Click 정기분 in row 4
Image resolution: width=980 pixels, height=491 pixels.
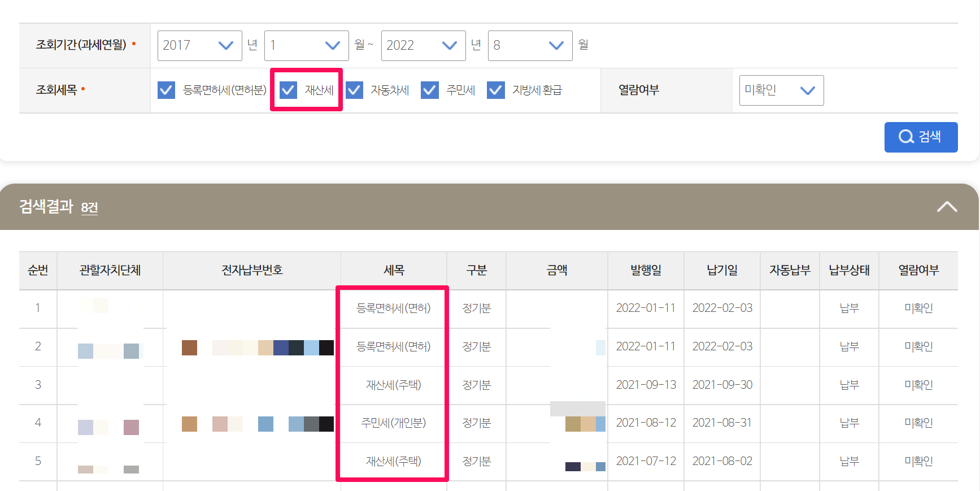click(477, 423)
